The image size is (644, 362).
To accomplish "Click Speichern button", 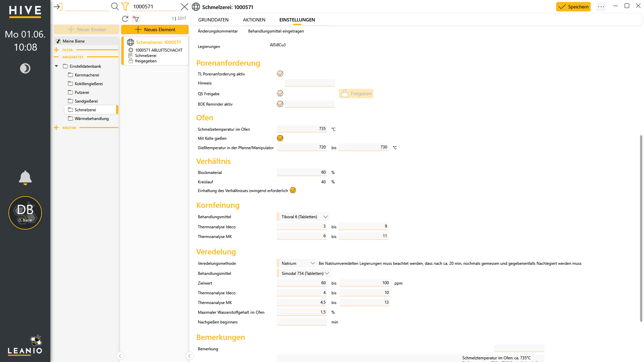I will click(x=573, y=7).
